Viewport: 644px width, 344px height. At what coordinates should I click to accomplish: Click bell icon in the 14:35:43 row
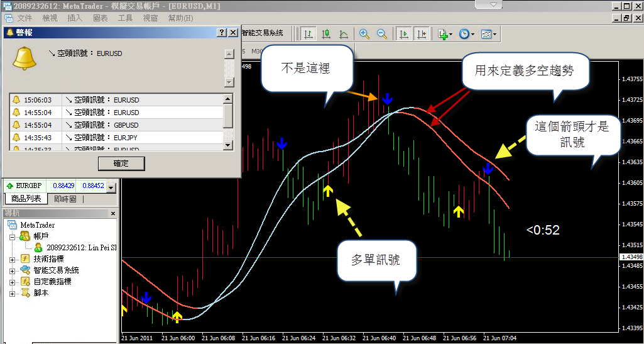tap(16, 137)
